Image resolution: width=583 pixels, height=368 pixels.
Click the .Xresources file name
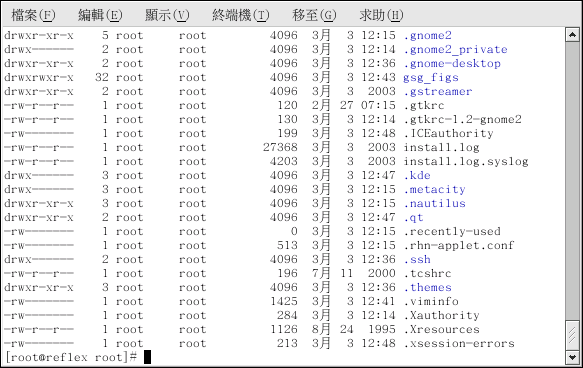pyautogui.click(x=442, y=329)
